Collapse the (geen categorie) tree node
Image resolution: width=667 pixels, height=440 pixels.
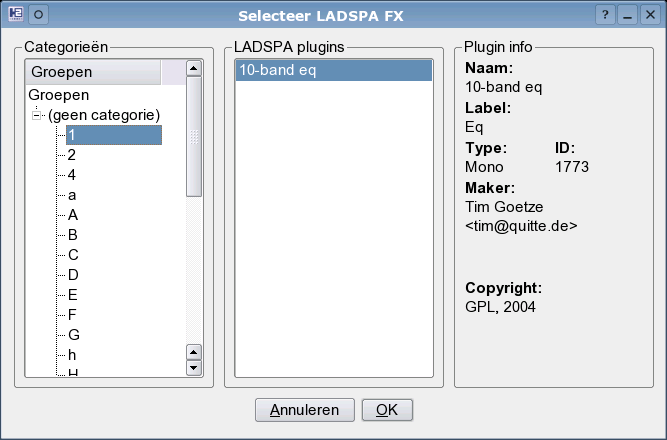tap(37, 115)
